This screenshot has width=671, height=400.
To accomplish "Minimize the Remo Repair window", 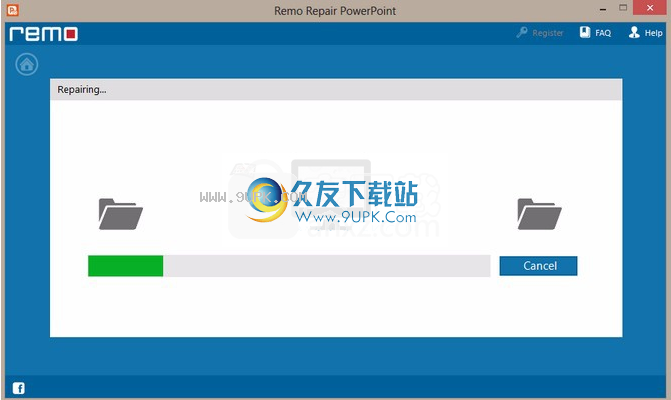I will [x=603, y=9].
